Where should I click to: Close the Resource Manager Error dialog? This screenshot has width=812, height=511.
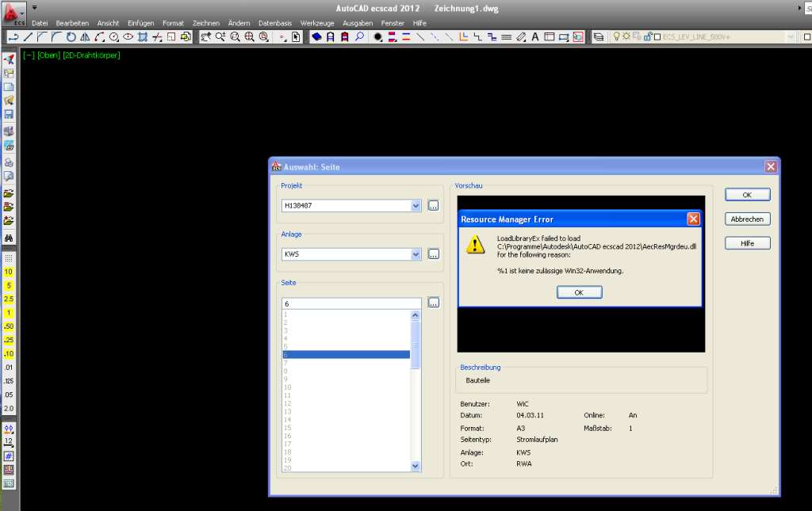(x=693, y=219)
